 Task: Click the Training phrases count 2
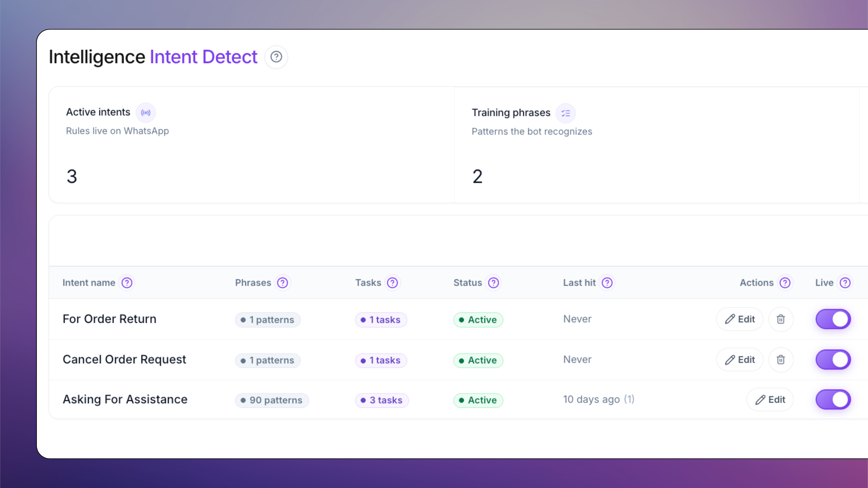point(477,176)
